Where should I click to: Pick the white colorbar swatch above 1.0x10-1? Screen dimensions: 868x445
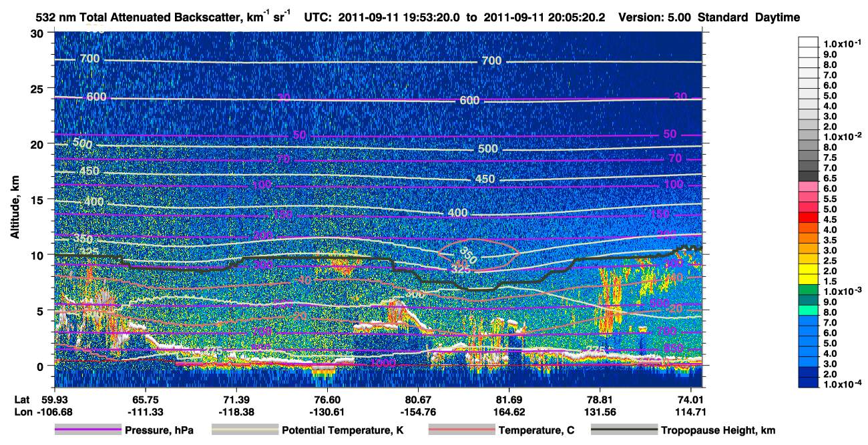[x=808, y=42]
